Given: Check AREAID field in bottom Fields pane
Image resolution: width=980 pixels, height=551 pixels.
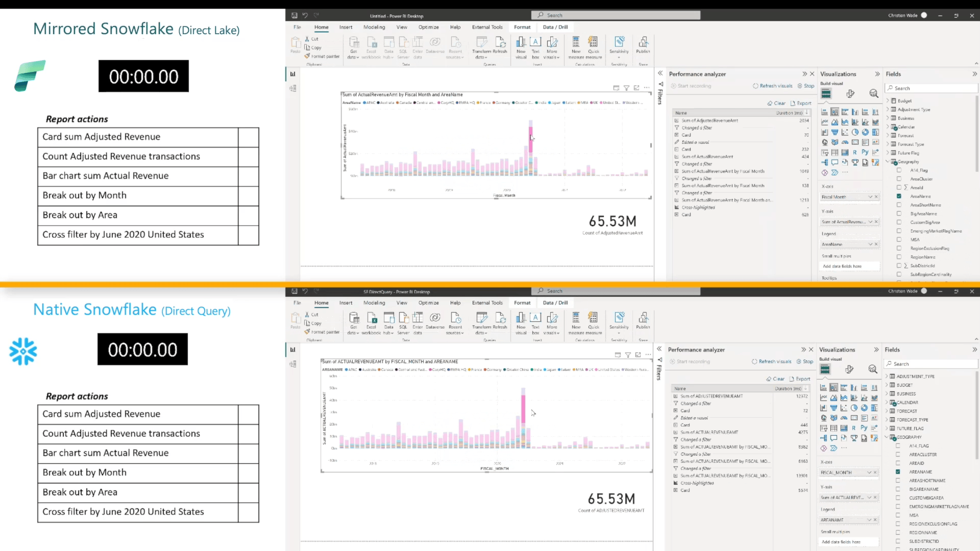Looking at the screenshot, I should pos(898,463).
